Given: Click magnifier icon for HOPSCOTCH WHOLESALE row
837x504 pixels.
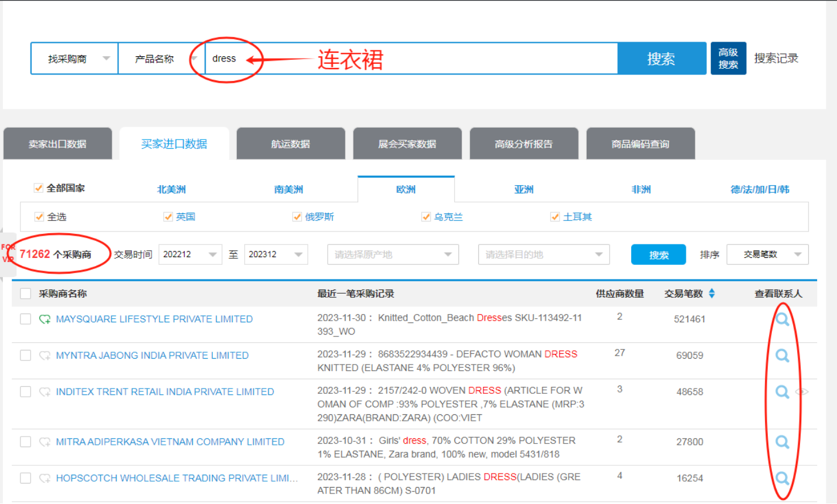Looking at the screenshot, I should point(782,478).
